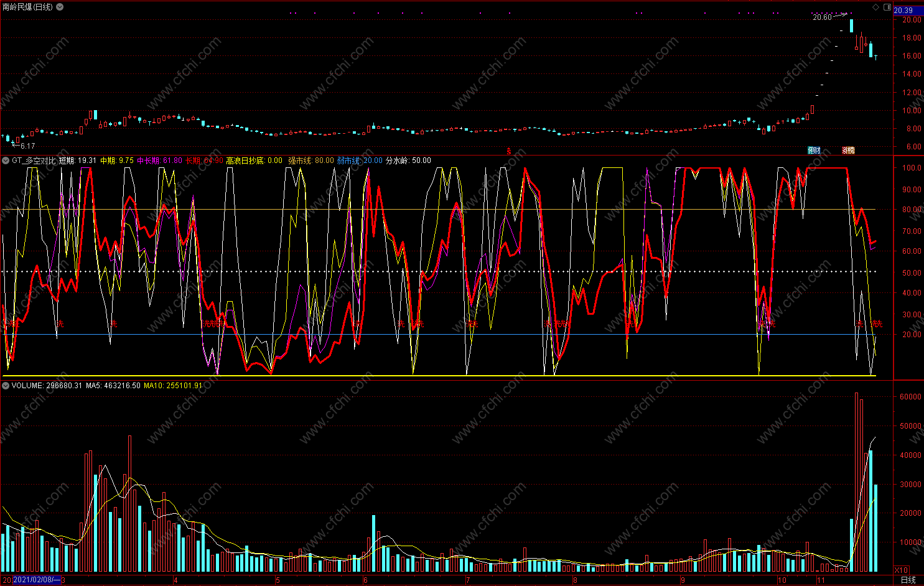
Task: Click the 2021/02/08 date marker
Action: (37, 580)
